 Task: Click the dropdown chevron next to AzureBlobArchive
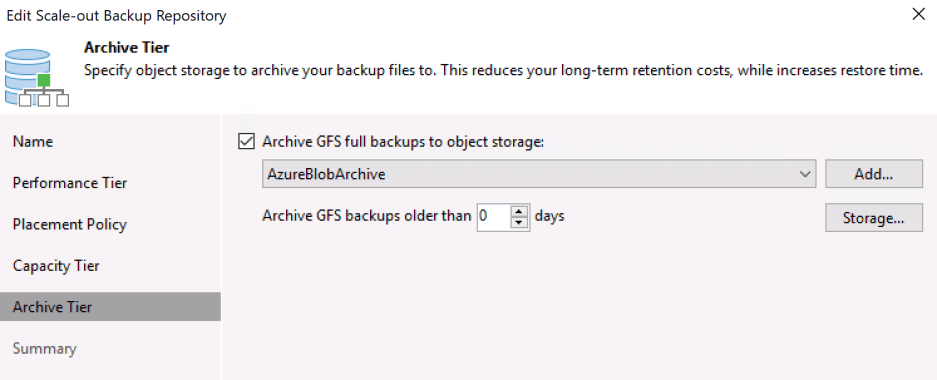[804, 174]
